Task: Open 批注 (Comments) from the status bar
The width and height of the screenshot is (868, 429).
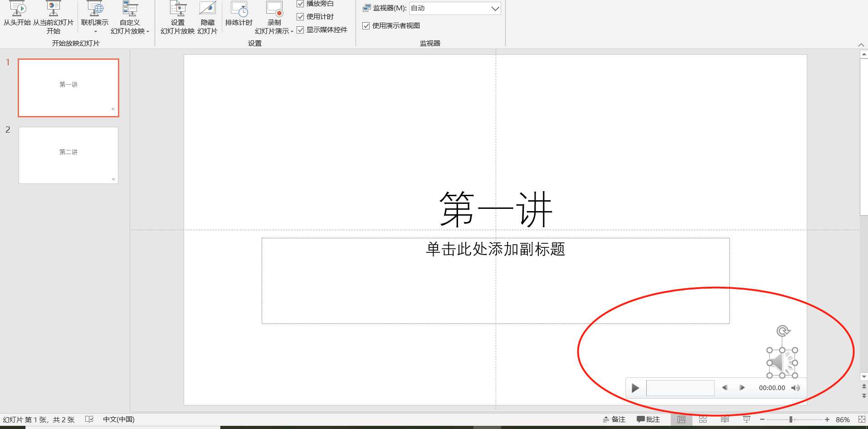Action: click(648, 419)
